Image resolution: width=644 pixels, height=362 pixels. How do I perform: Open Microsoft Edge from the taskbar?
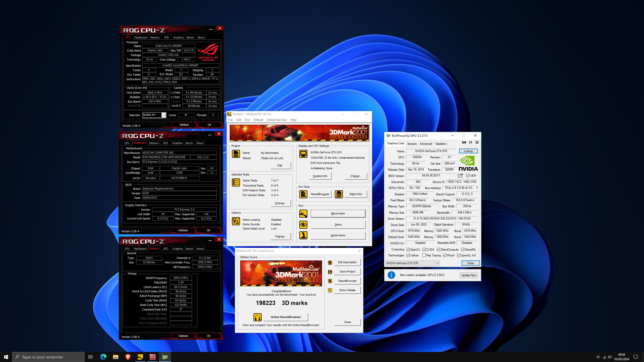coord(103,357)
